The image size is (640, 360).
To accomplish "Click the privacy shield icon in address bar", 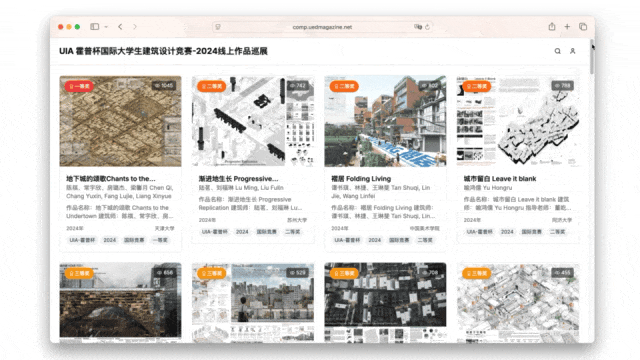I will pyautogui.click(x=218, y=27).
